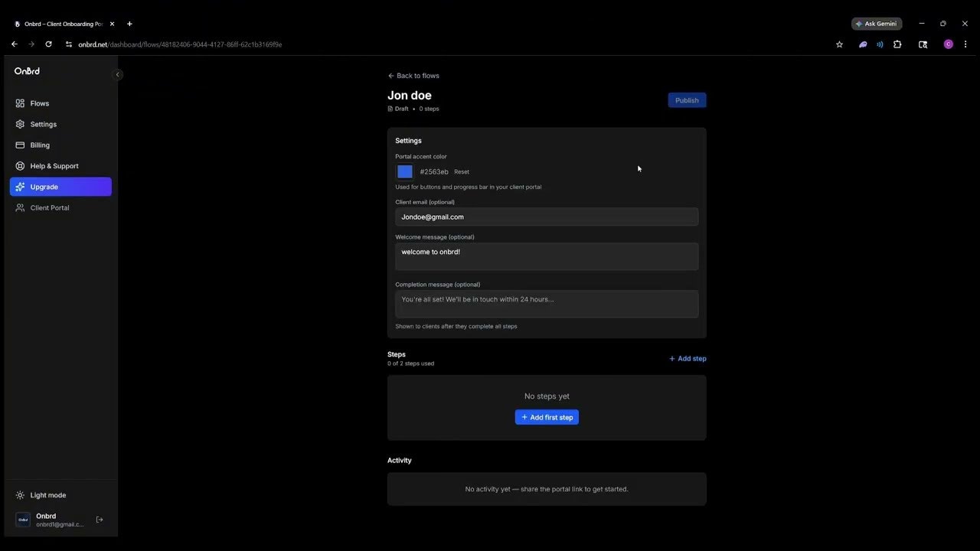
Task: Click the hex value #2563eb
Action: coord(434,172)
